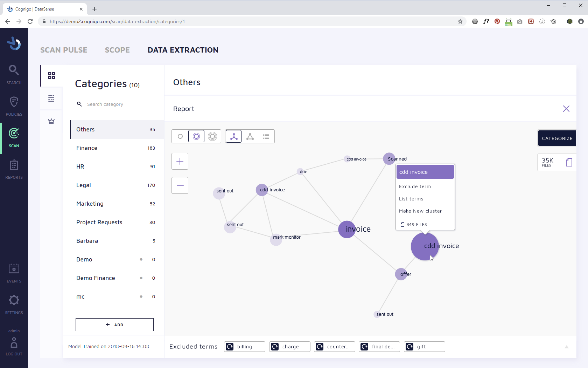Screen dimensions: 588x368
Task: Zoom out of the graph with minus
Action: point(180,185)
